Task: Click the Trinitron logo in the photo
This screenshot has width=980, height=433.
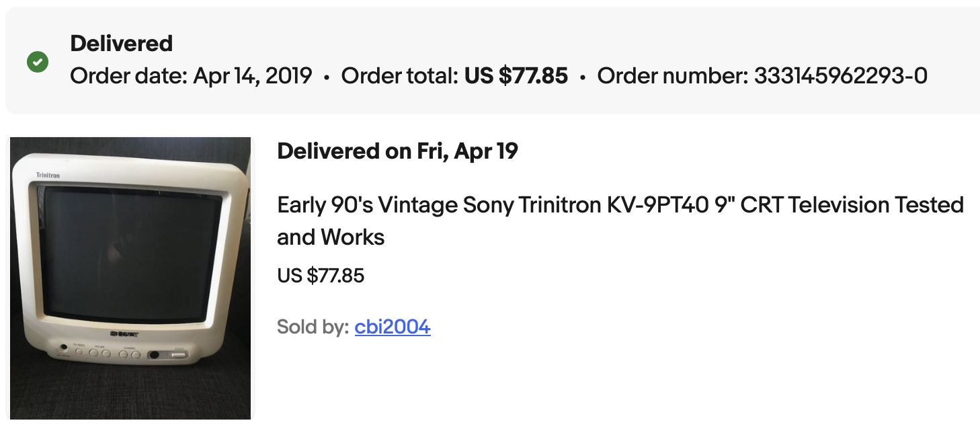Action: coord(48,175)
